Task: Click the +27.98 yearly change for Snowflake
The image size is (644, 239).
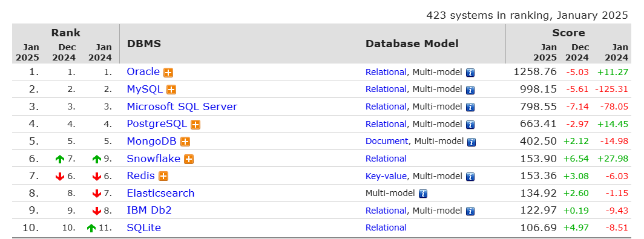Action: tap(613, 159)
